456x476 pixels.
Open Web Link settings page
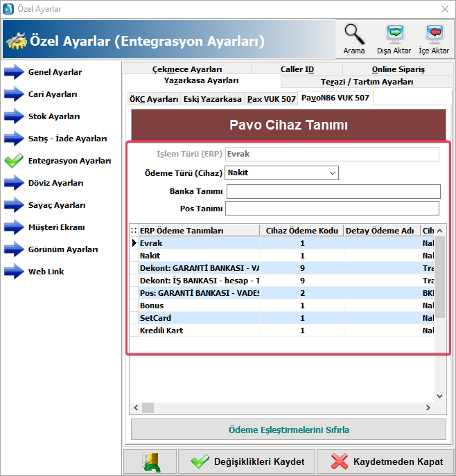(46, 272)
